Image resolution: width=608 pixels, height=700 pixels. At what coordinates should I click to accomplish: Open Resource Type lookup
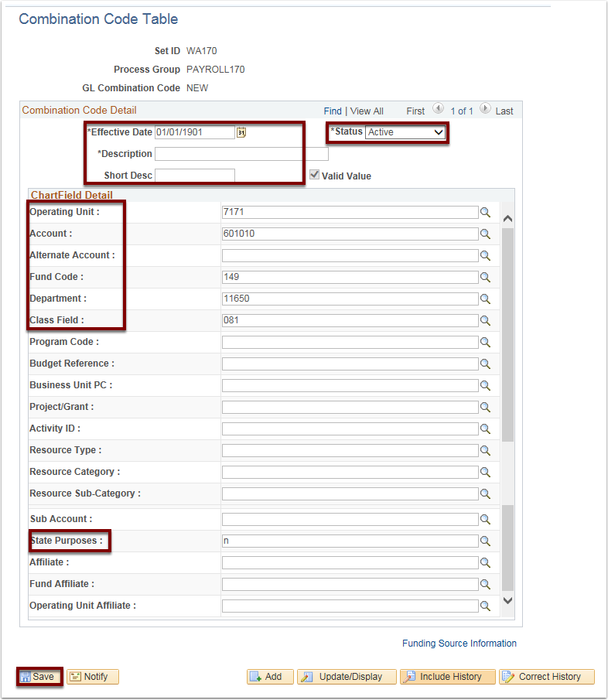(x=485, y=450)
